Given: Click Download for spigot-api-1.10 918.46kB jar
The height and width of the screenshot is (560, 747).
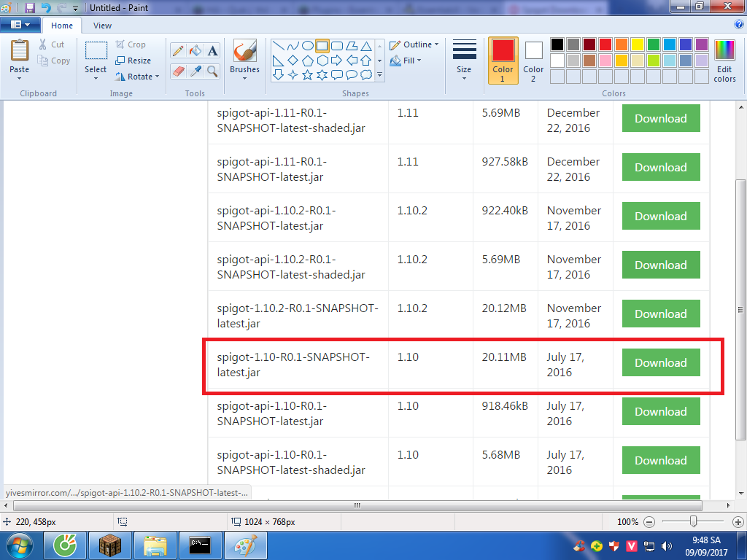Looking at the screenshot, I should 661,411.
